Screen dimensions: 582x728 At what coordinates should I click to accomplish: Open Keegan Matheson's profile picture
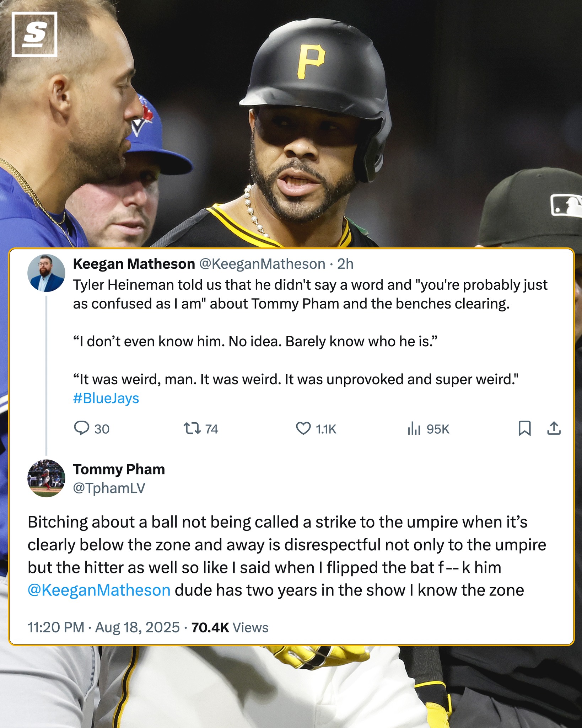[46, 273]
